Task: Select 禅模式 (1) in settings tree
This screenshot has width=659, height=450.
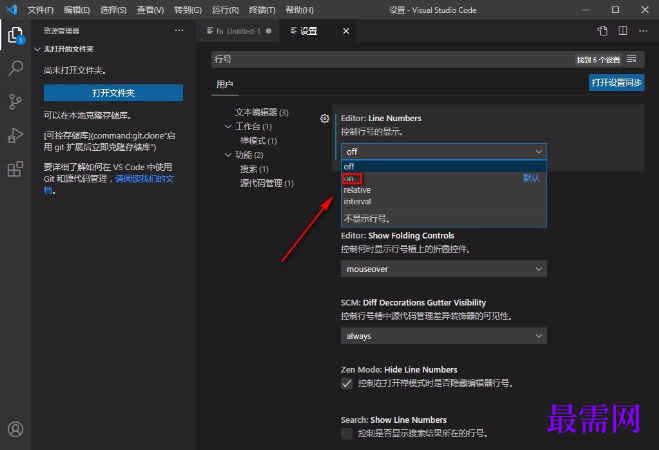Action: point(258,141)
